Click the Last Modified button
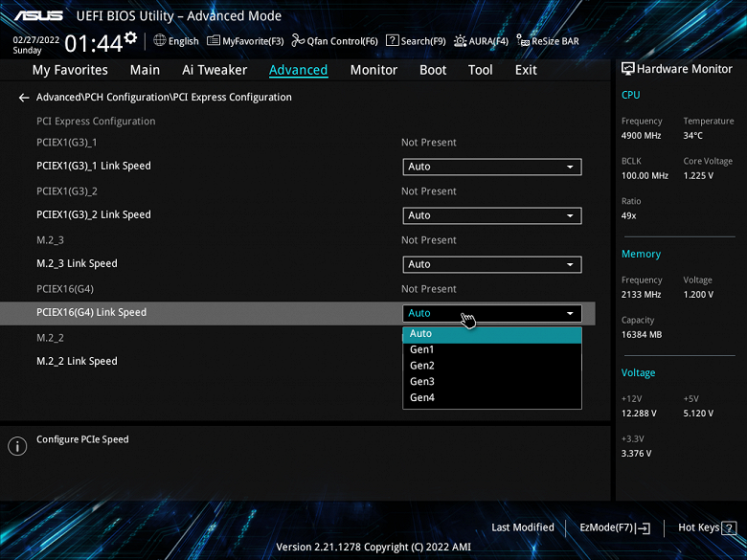Screen dimensions: 747x560 (x=523, y=527)
